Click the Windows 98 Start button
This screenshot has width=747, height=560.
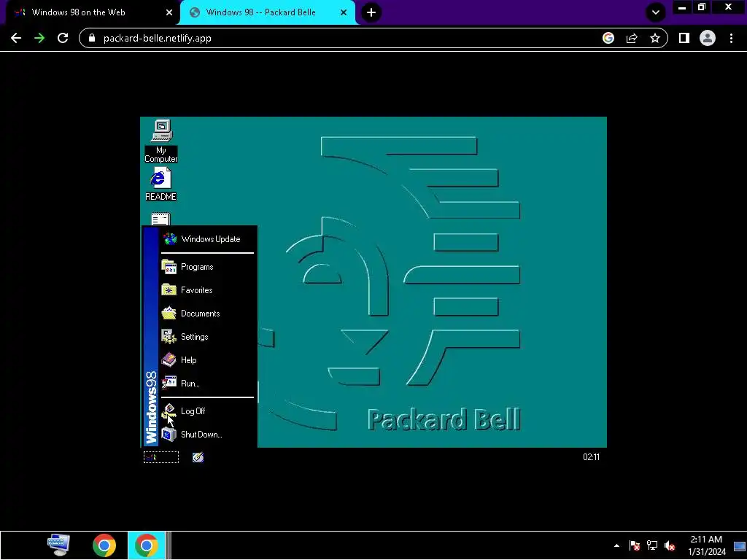tap(161, 457)
